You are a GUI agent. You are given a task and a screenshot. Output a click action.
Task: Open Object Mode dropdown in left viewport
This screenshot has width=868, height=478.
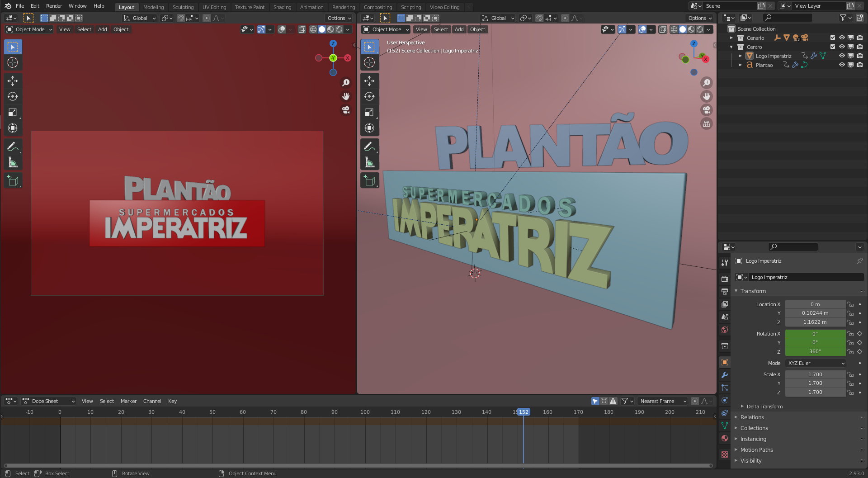pos(29,29)
